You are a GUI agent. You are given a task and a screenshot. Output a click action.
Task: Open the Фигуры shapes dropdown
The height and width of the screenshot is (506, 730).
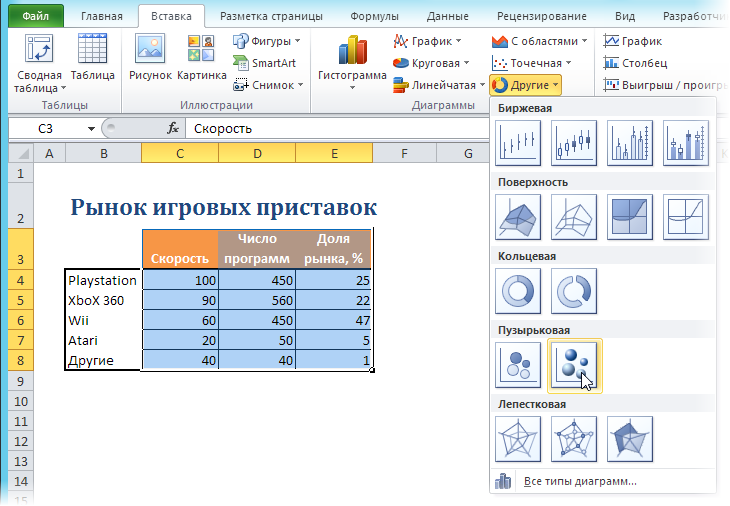click(x=267, y=41)
